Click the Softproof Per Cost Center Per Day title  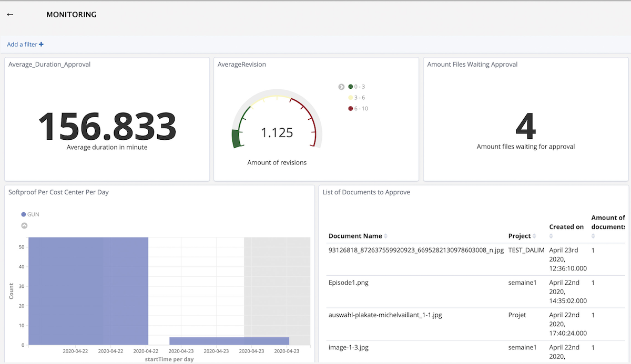point(58,192)
